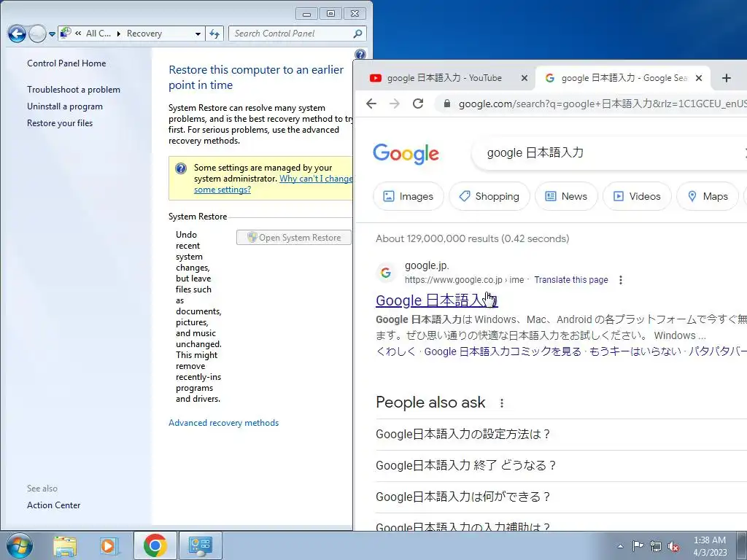Click Chrome's back arrow
This screenshot has width=747, height=560.
371,104
